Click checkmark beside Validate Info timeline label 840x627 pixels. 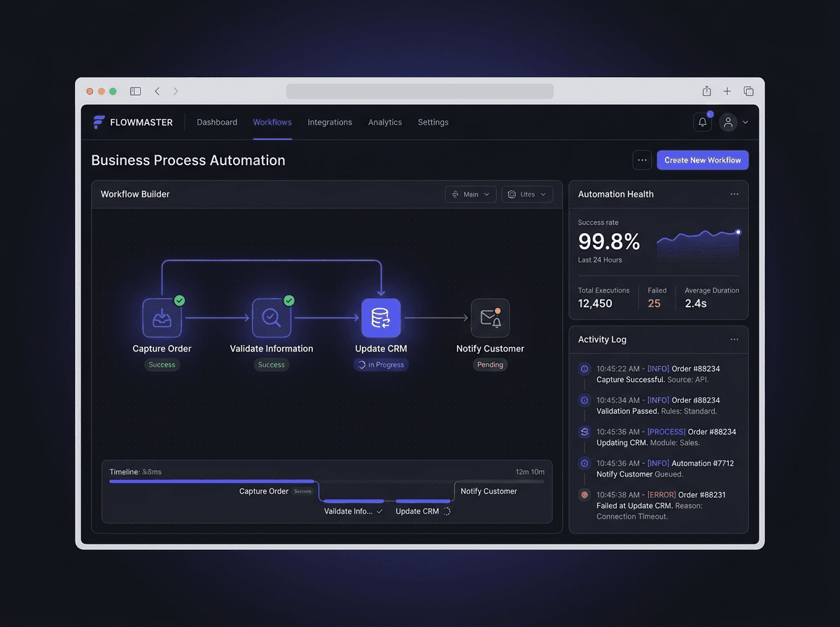pos(379,512)
